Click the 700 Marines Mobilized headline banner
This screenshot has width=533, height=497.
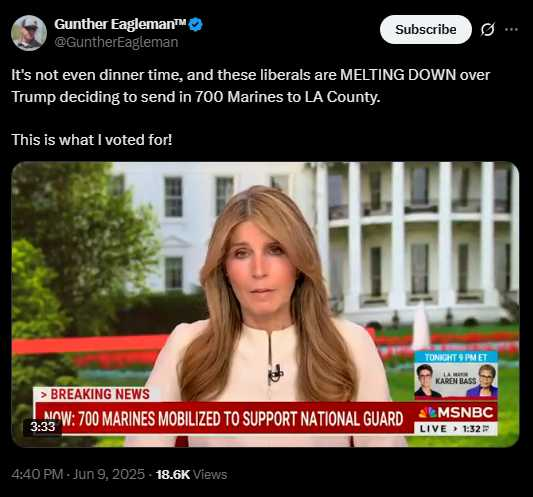224,418
